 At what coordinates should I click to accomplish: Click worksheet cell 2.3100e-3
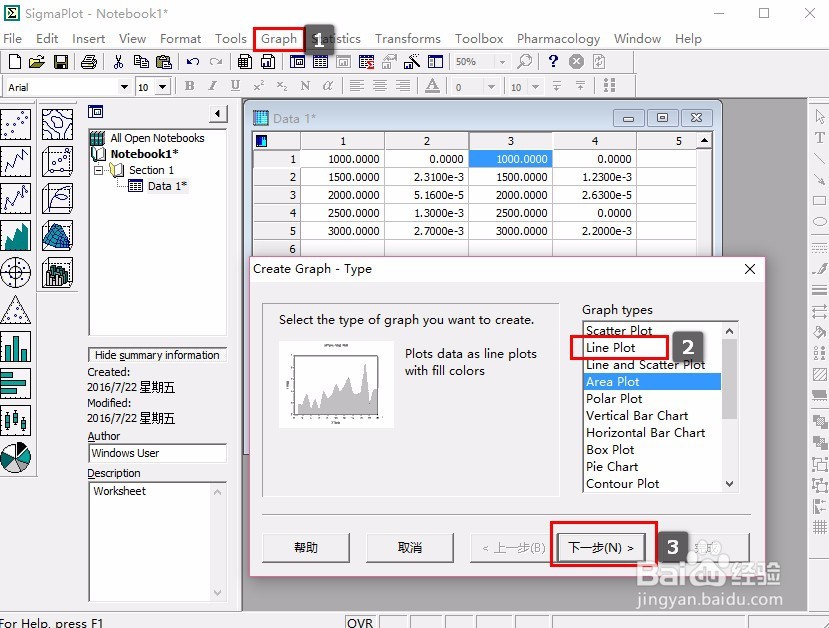pyautogui.click(x=426, y=177)
